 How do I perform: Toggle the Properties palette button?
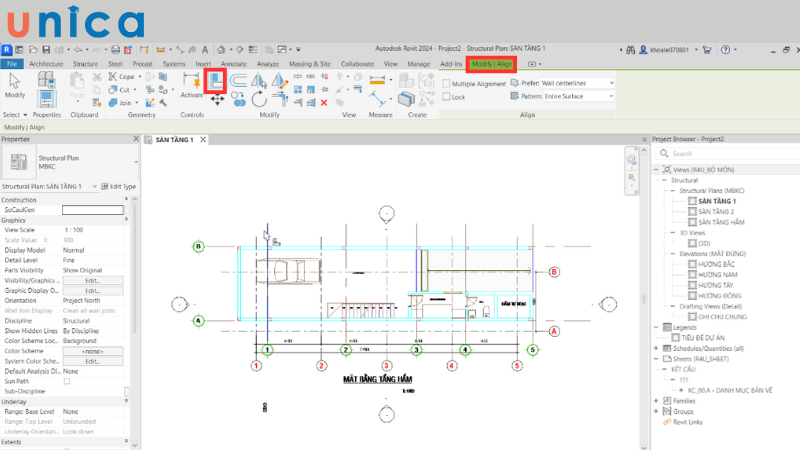[46, 99]
